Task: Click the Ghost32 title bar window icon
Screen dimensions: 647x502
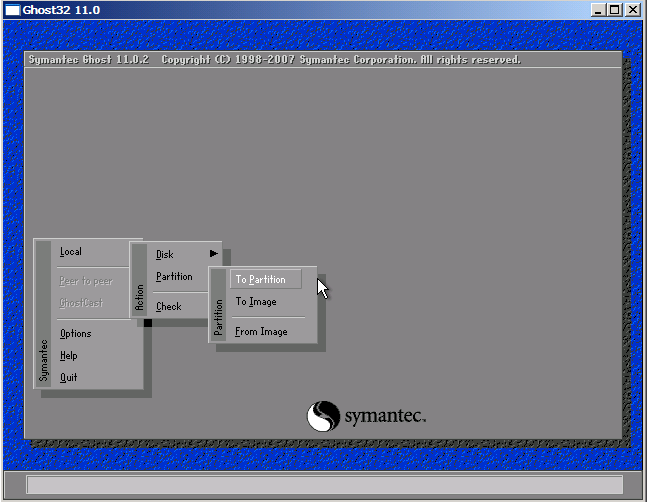Action: (x=12, y=10)
